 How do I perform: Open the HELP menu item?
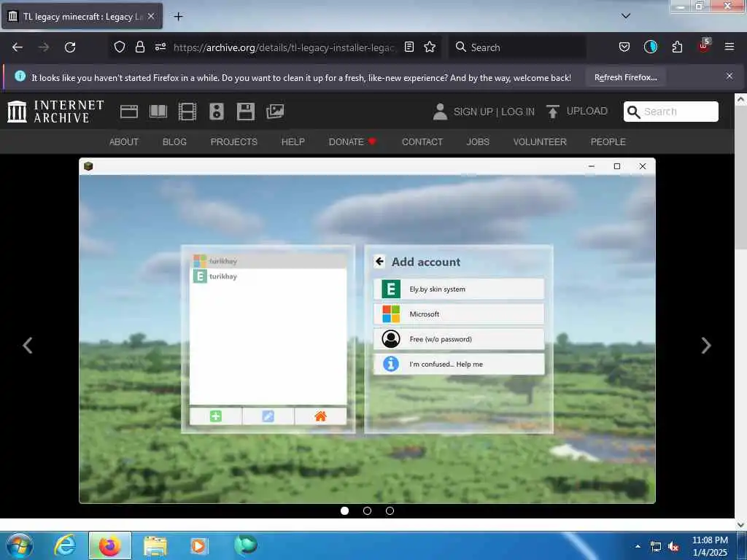tap(293, 142)
